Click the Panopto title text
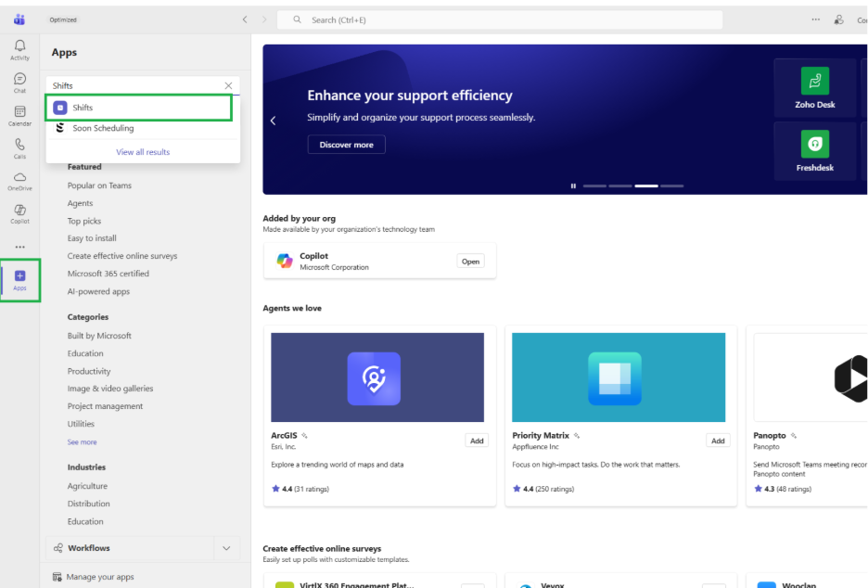The image size is (868, 588). 770,435
